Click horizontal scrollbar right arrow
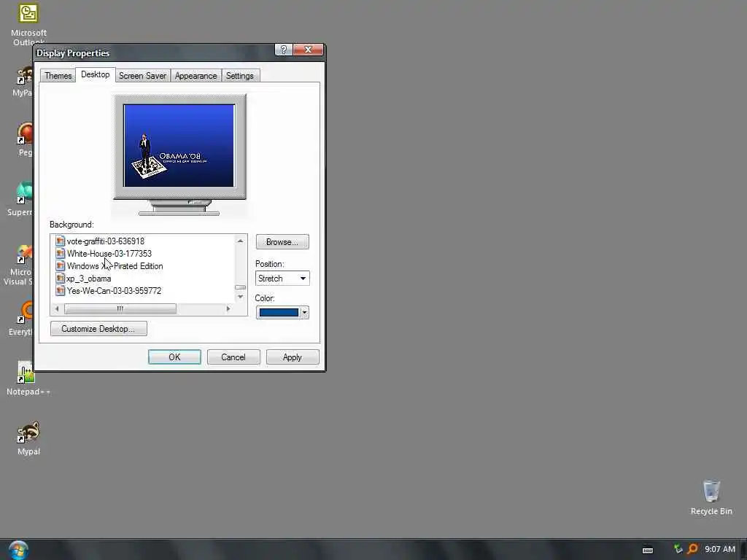This screenshot has height=560, width=747. (228, 308)
